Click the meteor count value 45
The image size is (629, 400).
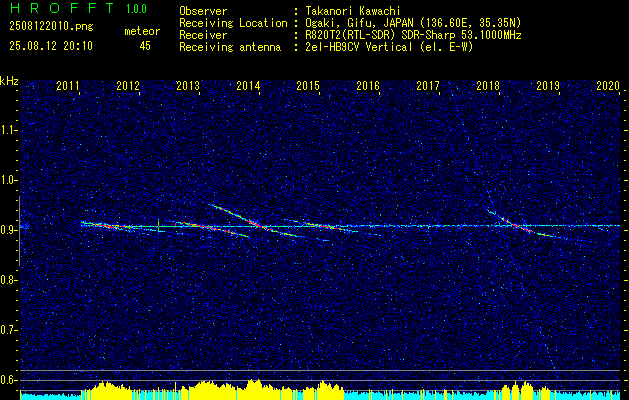[x=145, y=46]
